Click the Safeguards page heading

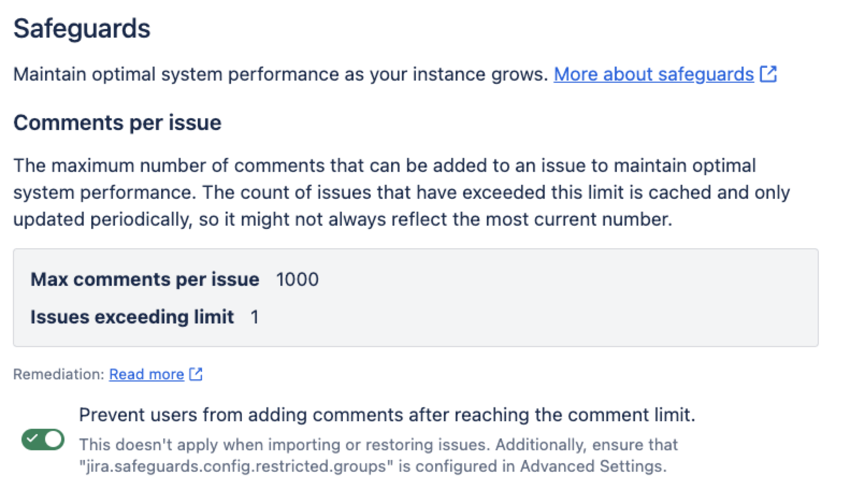pos(82,28)
